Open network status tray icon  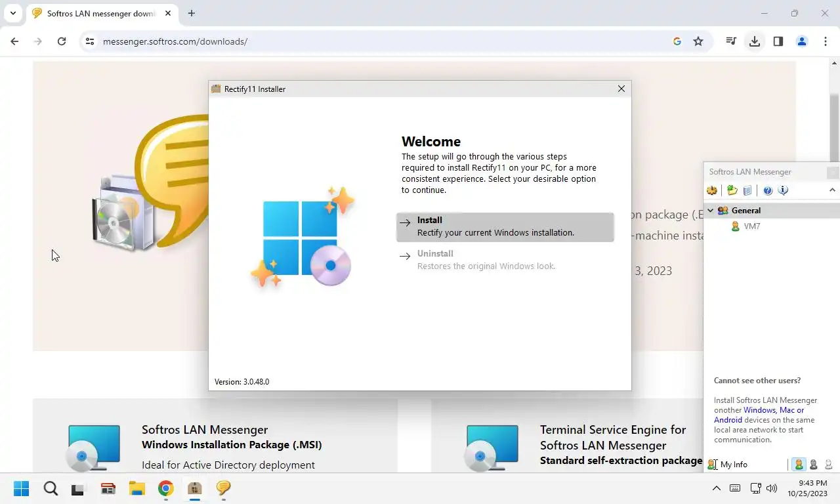click(755, 488)
